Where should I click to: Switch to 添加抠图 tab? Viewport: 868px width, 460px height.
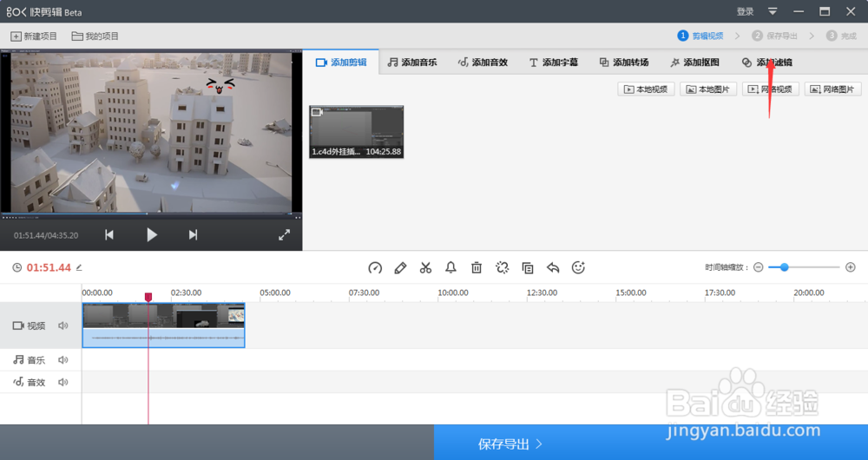pos(694,62)
